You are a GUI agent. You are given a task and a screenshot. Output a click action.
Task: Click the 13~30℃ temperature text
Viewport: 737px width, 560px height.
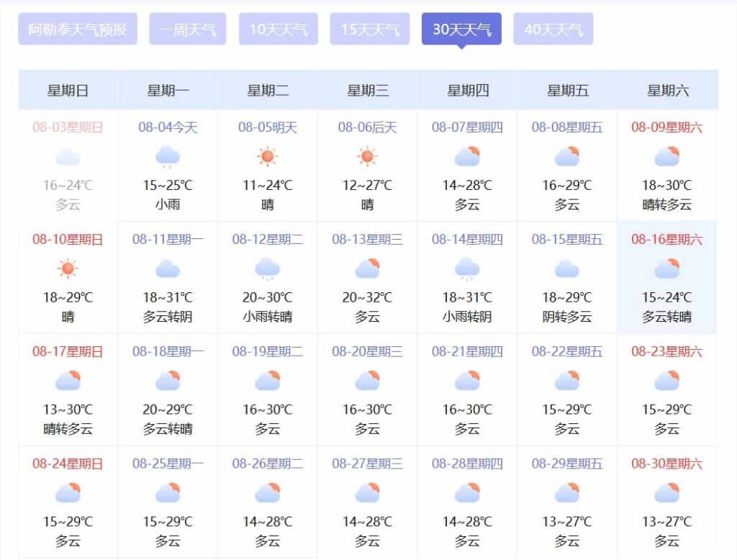(x=68, y=410)
